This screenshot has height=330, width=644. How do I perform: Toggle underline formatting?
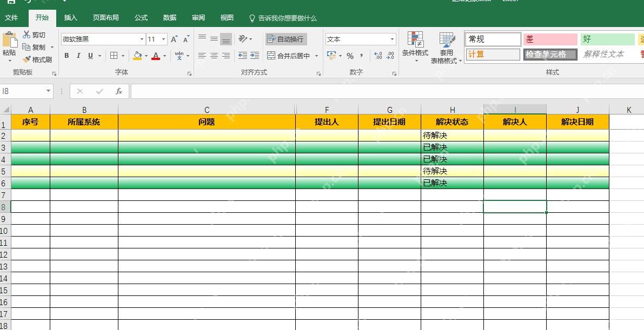(x=90, y=56)
